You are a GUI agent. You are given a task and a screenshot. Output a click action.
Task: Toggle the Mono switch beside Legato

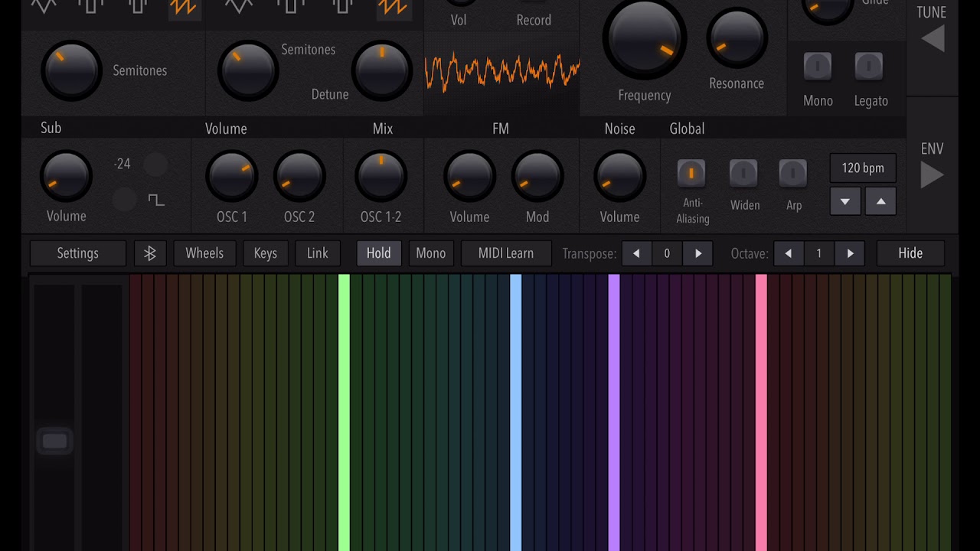[x=818, y=67]
